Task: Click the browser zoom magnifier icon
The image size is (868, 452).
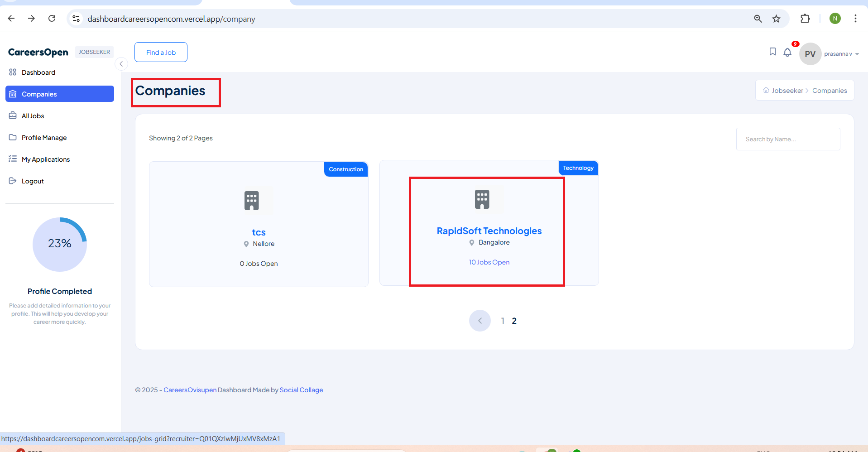Action: coord(758,19)
